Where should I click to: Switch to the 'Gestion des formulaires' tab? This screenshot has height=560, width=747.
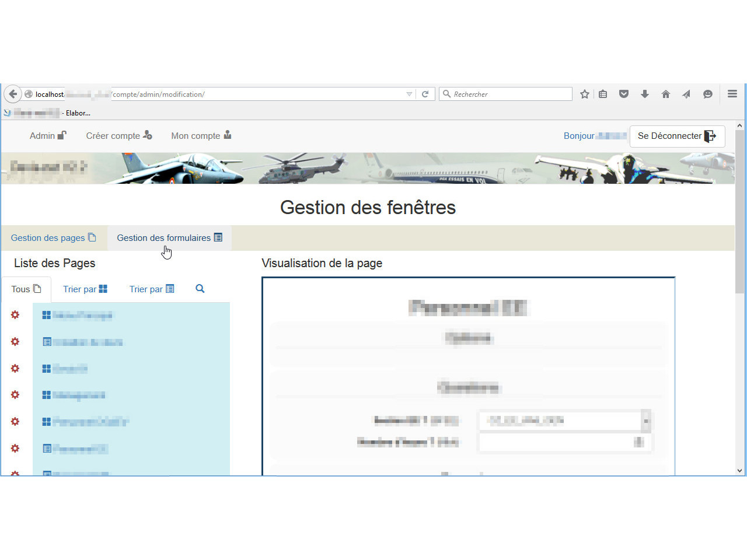169,237
